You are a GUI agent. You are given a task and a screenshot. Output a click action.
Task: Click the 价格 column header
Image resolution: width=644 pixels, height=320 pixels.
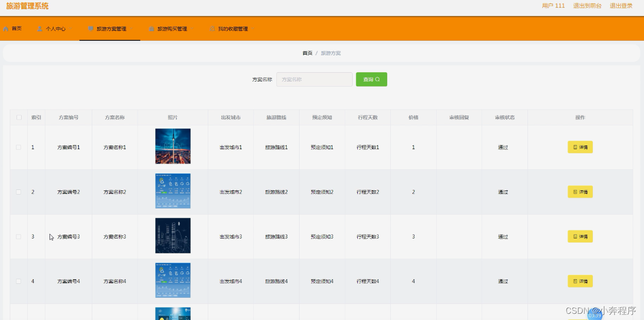click(x=414, y=117)
